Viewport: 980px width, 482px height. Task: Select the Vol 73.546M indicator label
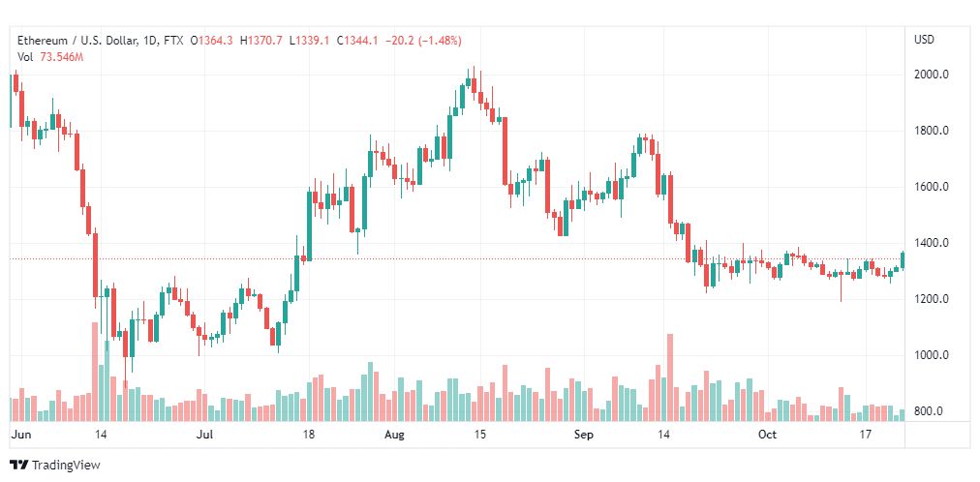pyautogui.click(x=50, y=57)
